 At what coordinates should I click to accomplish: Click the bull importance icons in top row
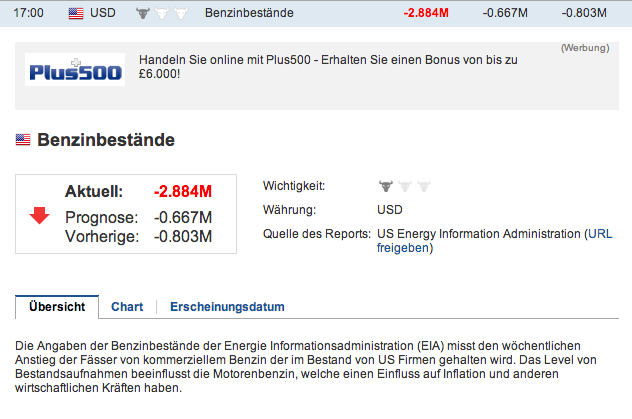tap(160, 14)
